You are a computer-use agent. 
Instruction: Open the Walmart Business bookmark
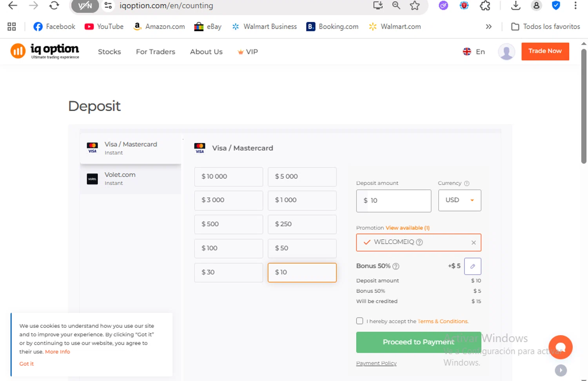click(x=264, y=27)
